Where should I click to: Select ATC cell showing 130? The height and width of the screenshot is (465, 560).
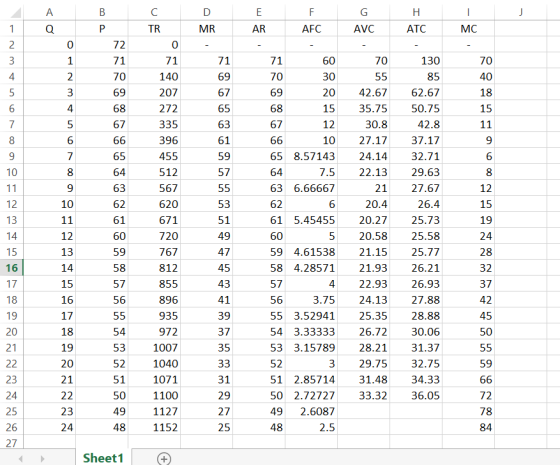tap(416, 61)
